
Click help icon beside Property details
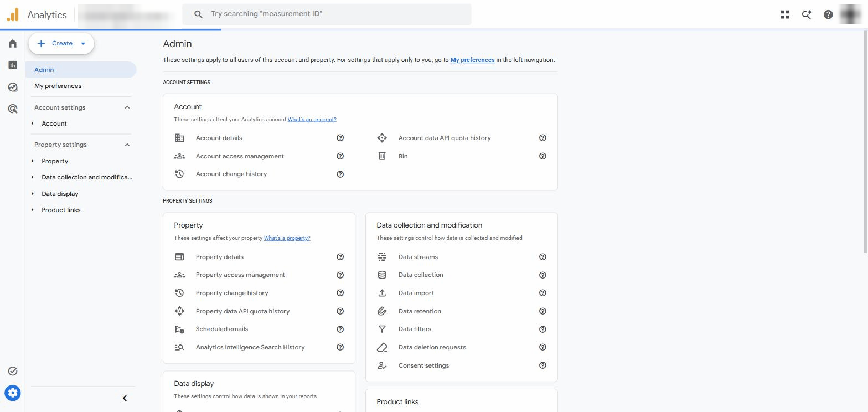click(340, 257)
